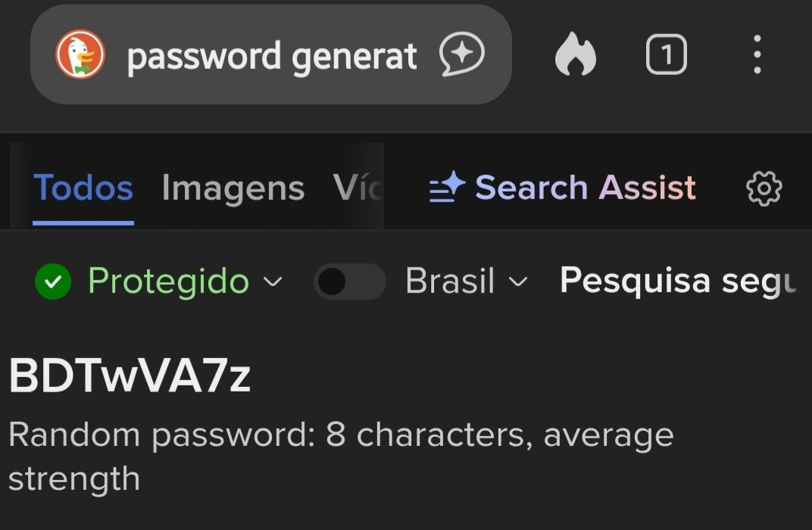Switch to the partially visible Vídeos tab
The height and width of the screenshot is (530, 812).
coord(358,188)
